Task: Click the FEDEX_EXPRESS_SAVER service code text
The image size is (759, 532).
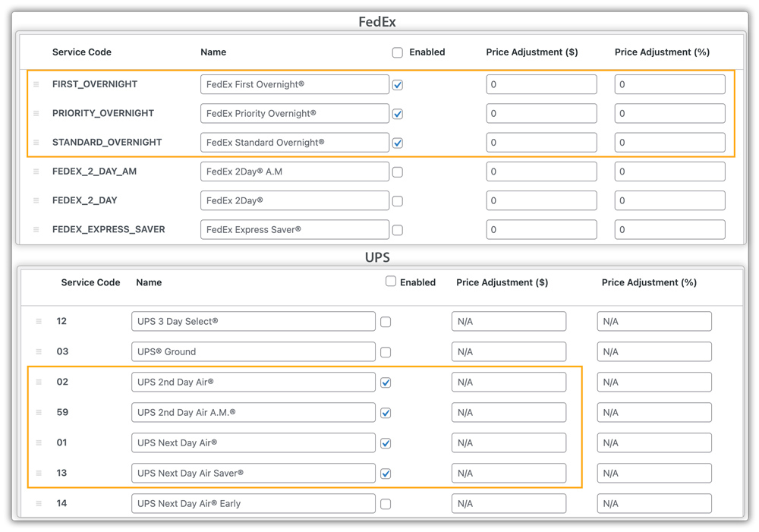Action: [109, 229]
